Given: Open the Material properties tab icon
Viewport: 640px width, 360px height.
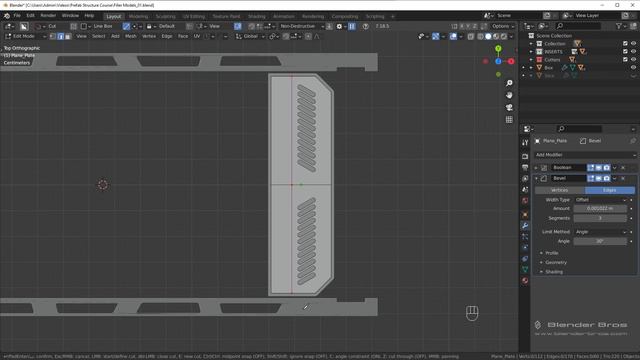Looking at the screenshot, I should point(525,280).
